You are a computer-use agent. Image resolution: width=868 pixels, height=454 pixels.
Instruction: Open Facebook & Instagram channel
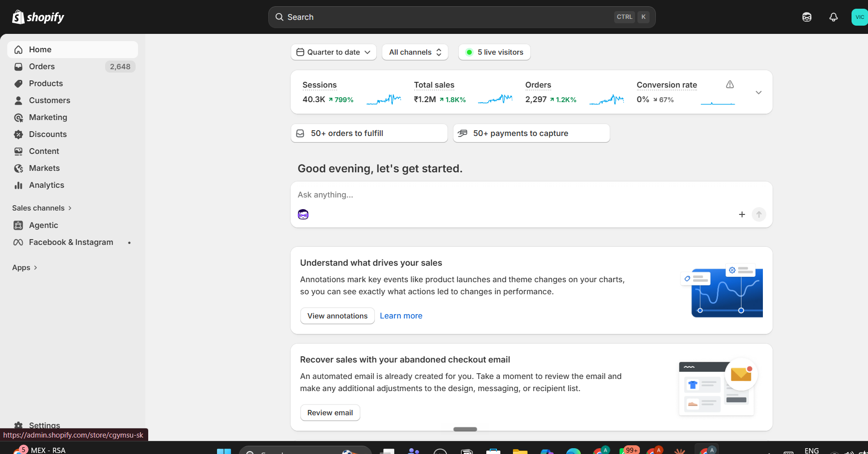tap(73, 242)
